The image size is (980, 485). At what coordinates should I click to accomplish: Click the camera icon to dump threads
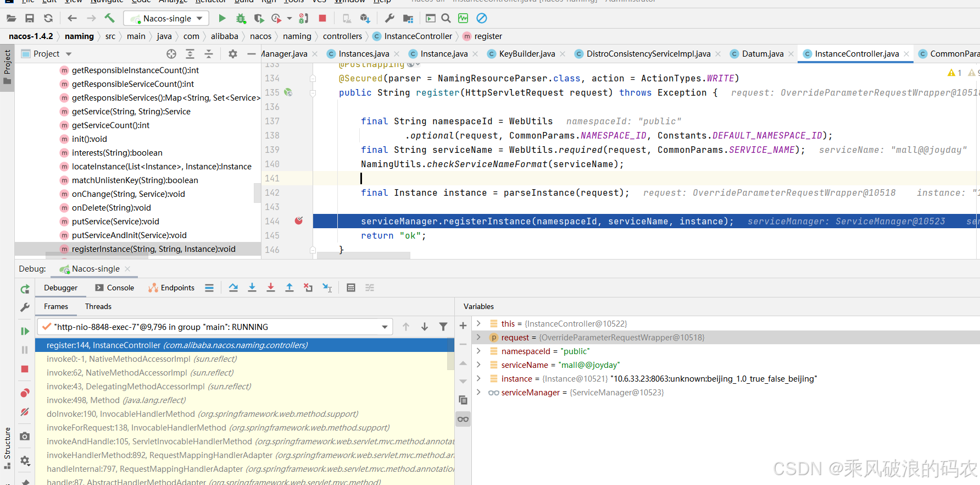(25, 436)
